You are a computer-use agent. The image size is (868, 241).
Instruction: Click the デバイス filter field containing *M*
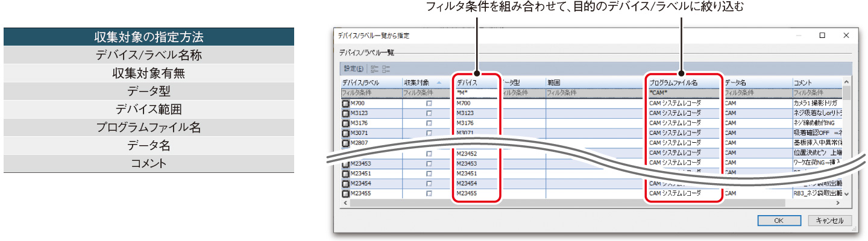click(x=476, y=93)
